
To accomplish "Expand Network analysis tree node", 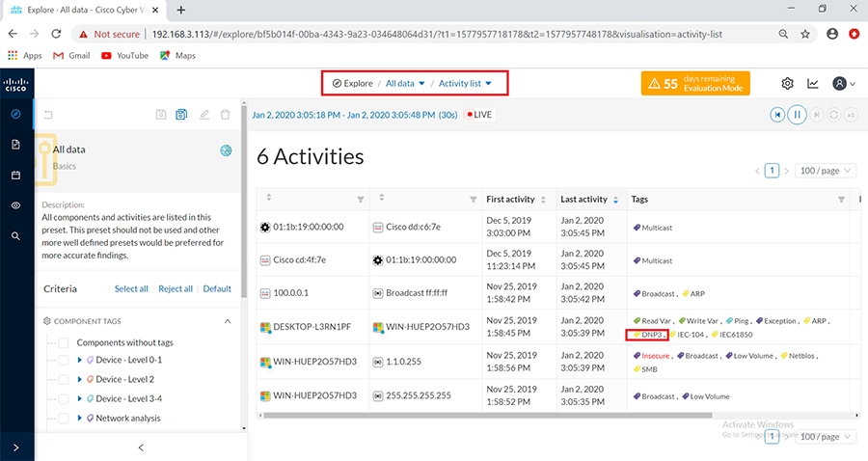I will click(x=79, y=419).
